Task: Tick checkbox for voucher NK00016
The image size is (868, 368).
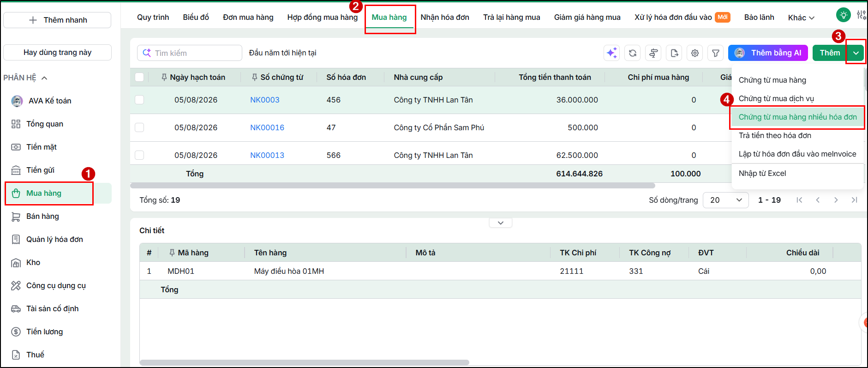Action: [x=139, y=127]
